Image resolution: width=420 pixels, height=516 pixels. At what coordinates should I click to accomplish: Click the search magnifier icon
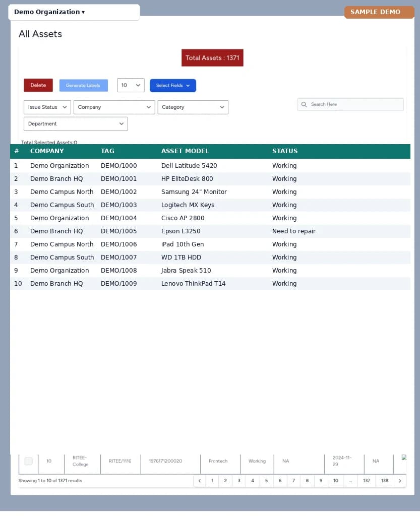coord(304,104)
